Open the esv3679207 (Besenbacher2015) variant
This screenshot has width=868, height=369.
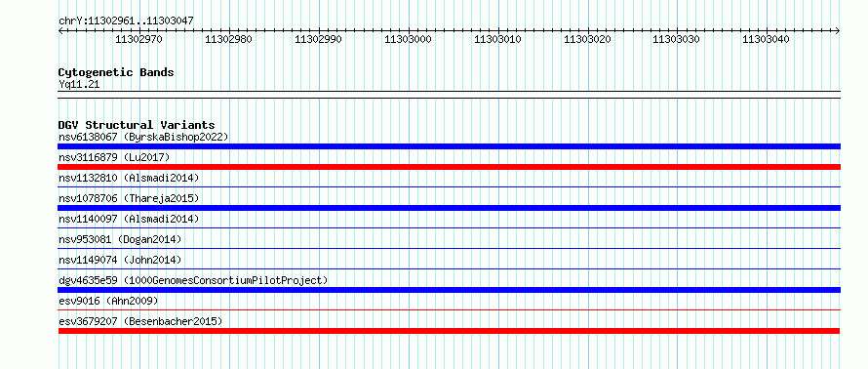[140, 321]
